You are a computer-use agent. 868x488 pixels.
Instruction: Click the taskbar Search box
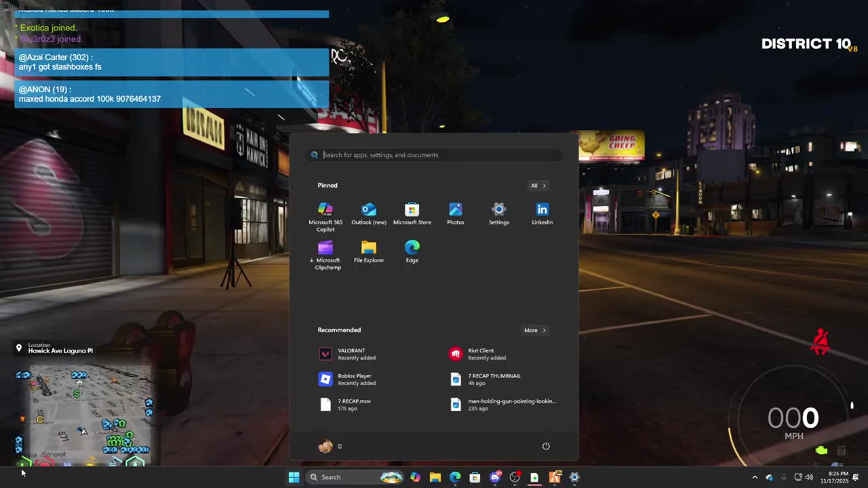point(355,477)
